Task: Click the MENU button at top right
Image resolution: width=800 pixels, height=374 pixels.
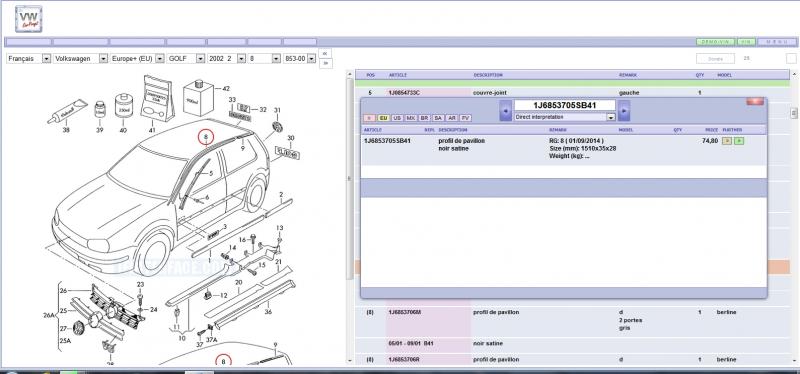Action: coord(777,42)
